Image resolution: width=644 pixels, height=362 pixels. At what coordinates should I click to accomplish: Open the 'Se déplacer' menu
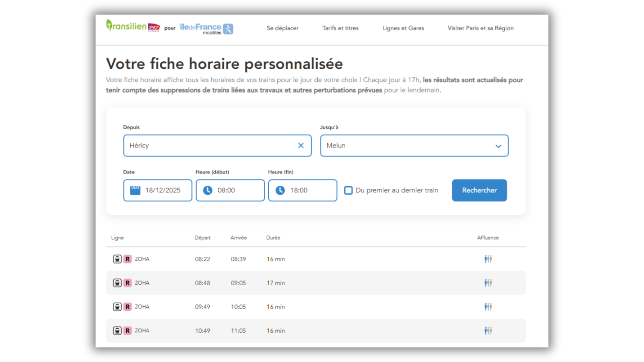pos(282,28)
